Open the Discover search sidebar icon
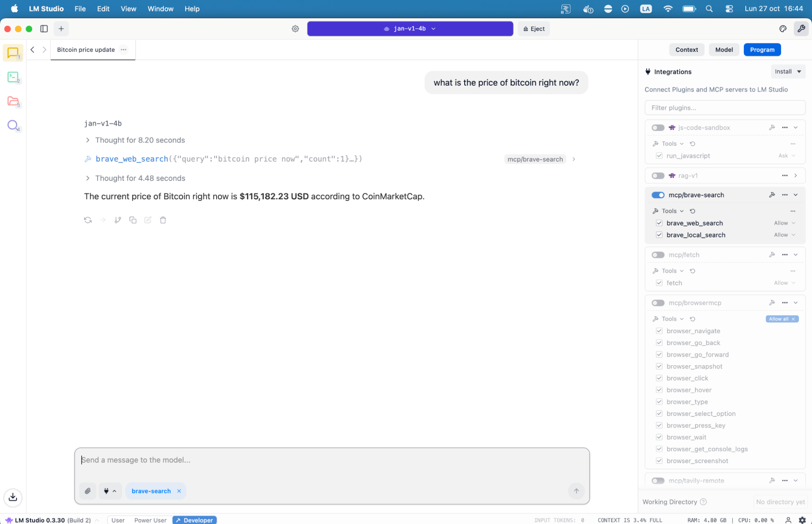Viewport: 812px width, 524px height. point(13,125)
